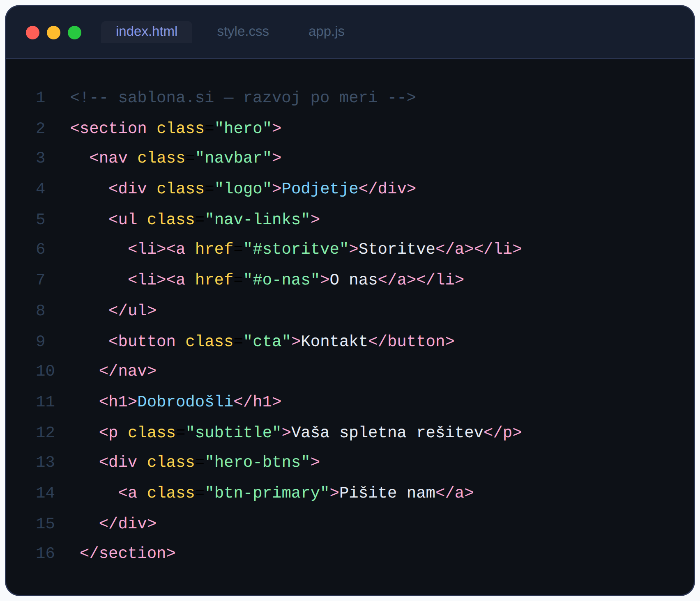Screen dimensions: 700x601
Task: Click line number 9 in gutter
Action: (41, 341)
